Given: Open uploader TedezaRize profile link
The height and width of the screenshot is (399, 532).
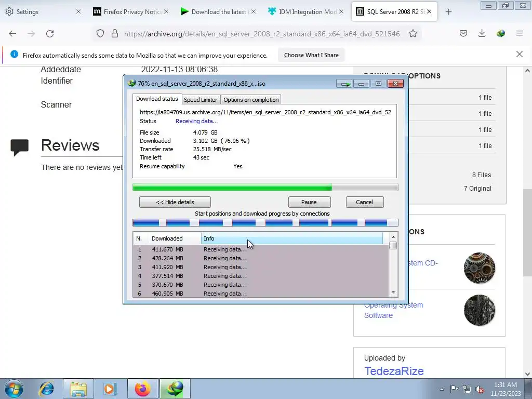Looking at the screenshot, I should (394, 371).
